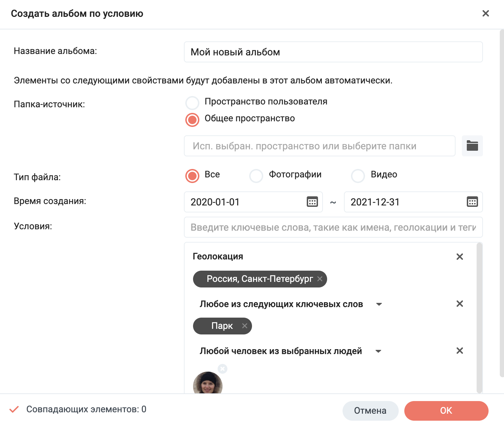Close the create album dialog
504x427 pixels.
point(486,13)
